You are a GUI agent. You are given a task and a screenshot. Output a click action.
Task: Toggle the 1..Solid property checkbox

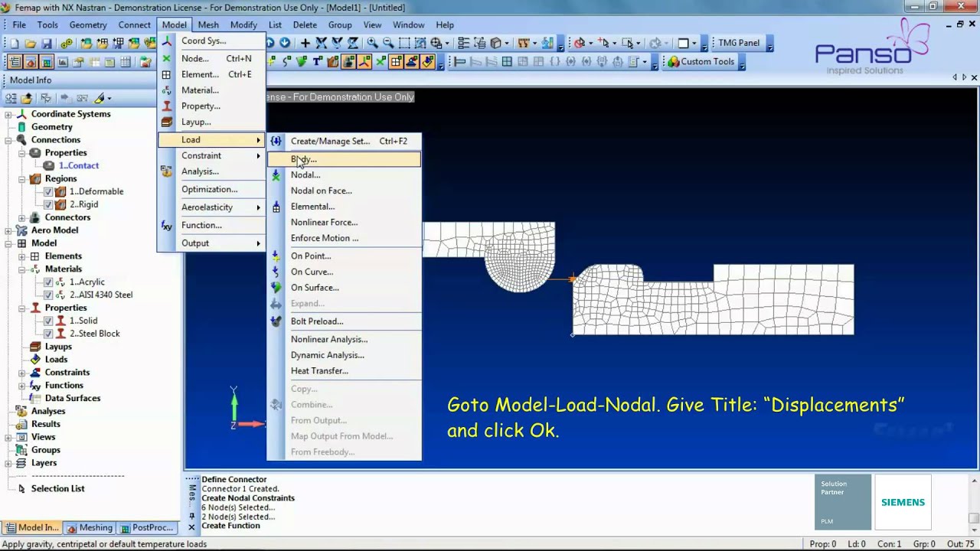pos(48,321)
